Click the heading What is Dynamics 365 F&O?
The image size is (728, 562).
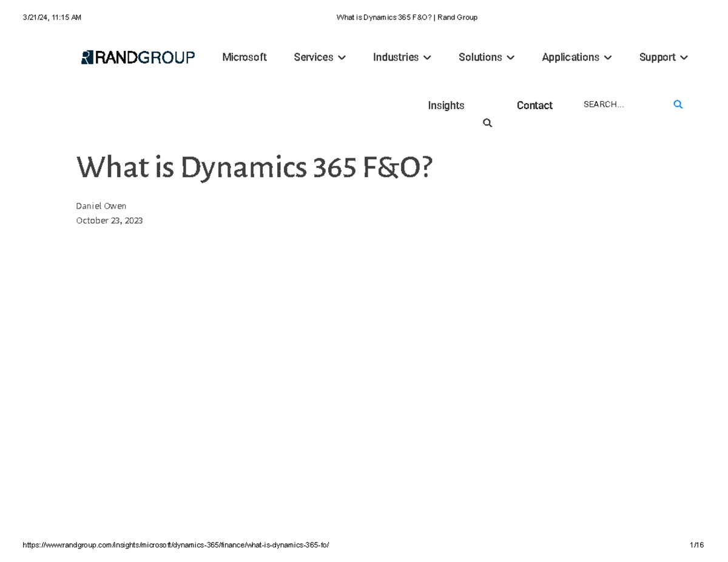tap(255, 167)
